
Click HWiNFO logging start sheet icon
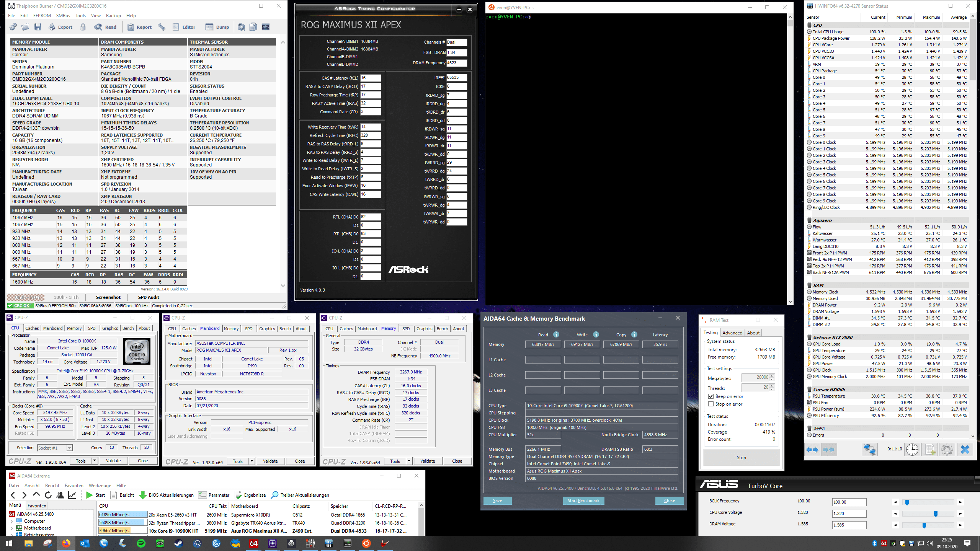pyautogui.click(x=929, y=449)
